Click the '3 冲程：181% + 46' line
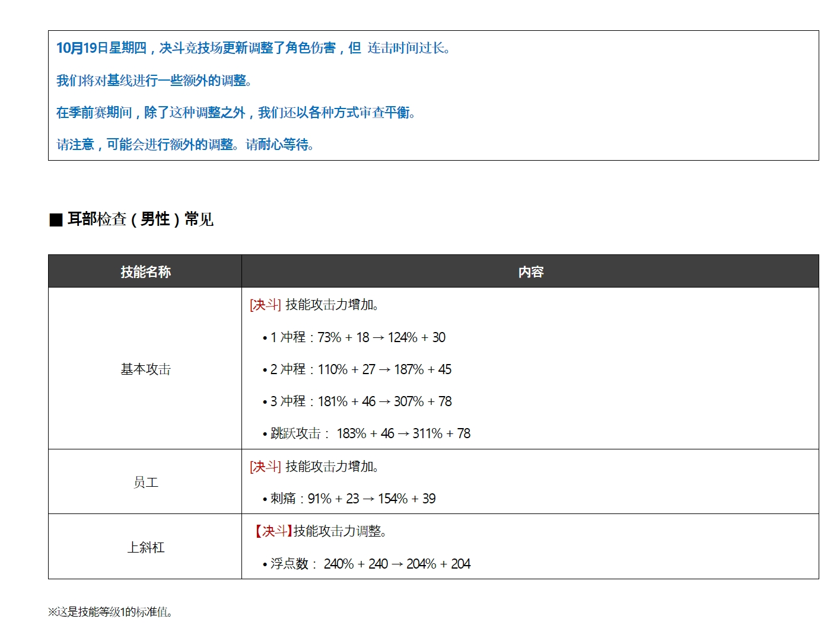 (x=357, y=401)
